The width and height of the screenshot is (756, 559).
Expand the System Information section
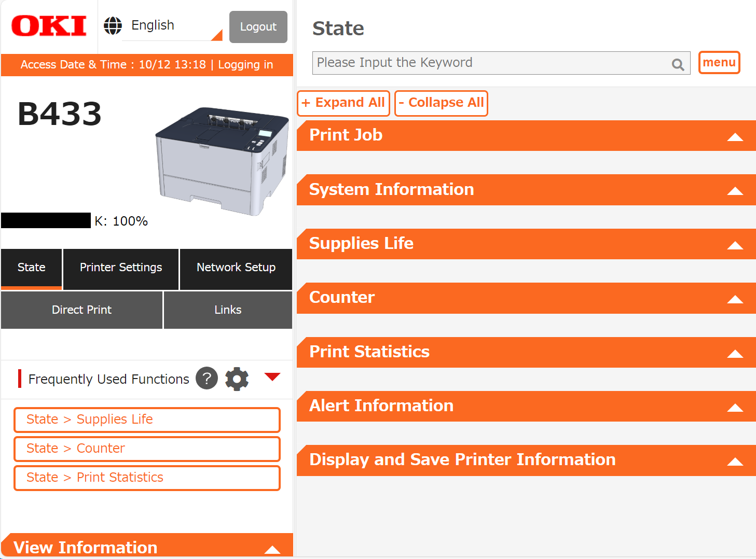pyautogui.click(x=526, y=190)
